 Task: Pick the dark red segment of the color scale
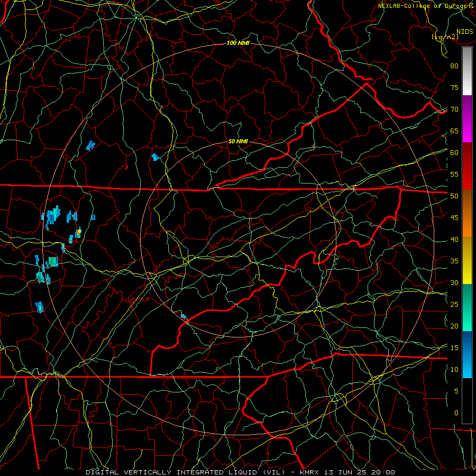click(x=467, y=166)
